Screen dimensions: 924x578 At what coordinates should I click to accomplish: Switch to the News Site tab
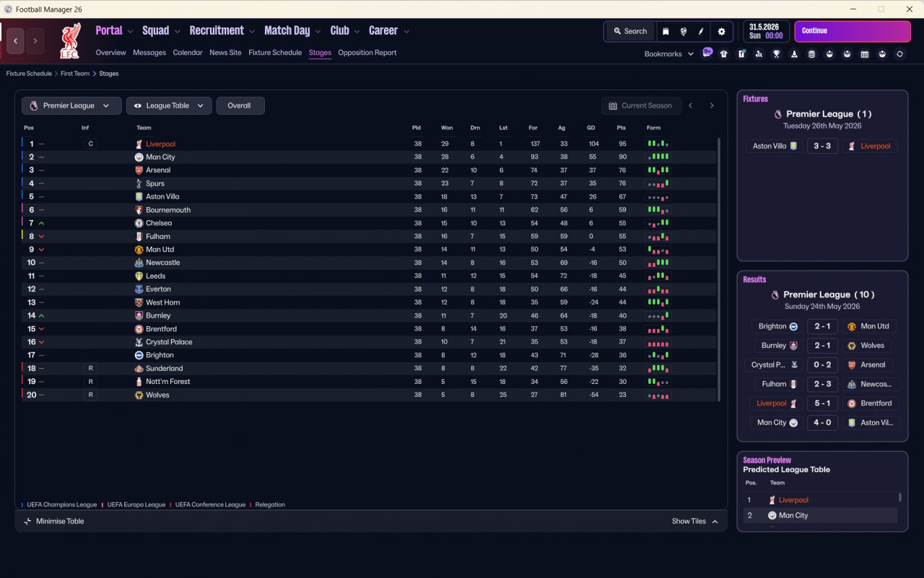pyautogui.click(x=225, y=53)
